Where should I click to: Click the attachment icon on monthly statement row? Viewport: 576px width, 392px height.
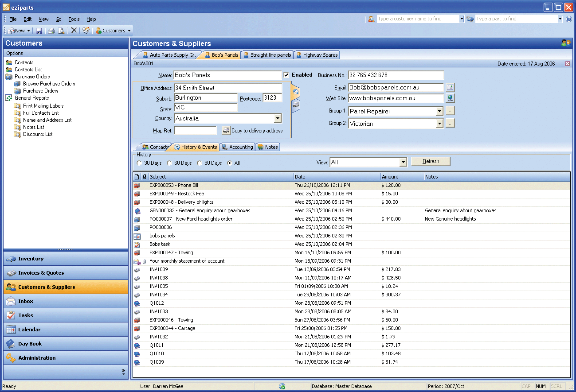click(144, 261)
